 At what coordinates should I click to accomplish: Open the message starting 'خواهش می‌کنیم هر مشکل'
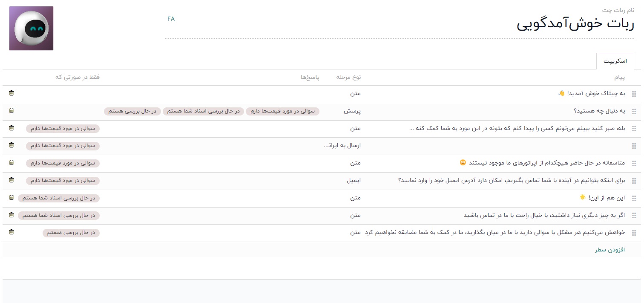(x=495, y=233)
